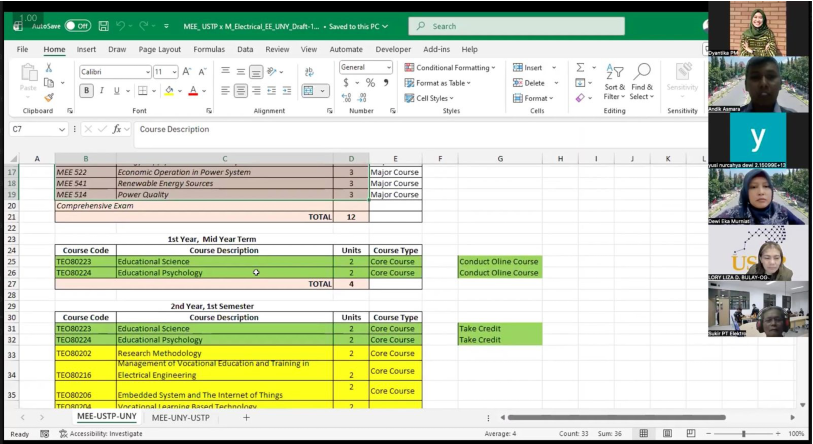The width and height of the screenshot is (813, 444).
Task: Cut selection with the scissors icon
Action: click(49, 67)
